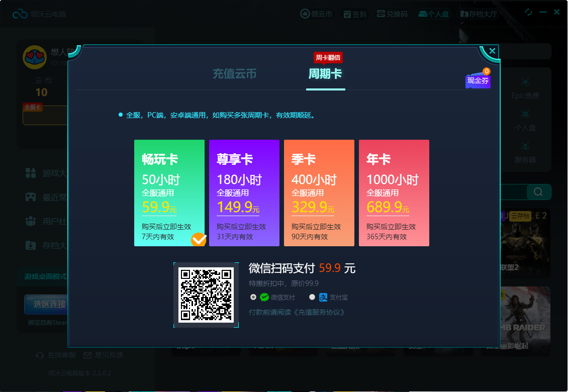Viewport: 568px width, 392px height.
Task: Choose the 季卡 400小时 card
Action: (319, 193)
